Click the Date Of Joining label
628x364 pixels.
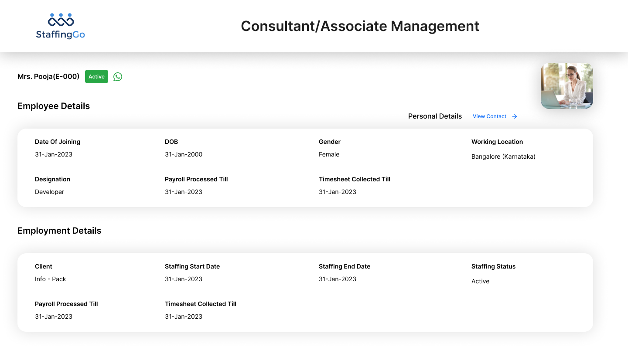coord(58,142)
